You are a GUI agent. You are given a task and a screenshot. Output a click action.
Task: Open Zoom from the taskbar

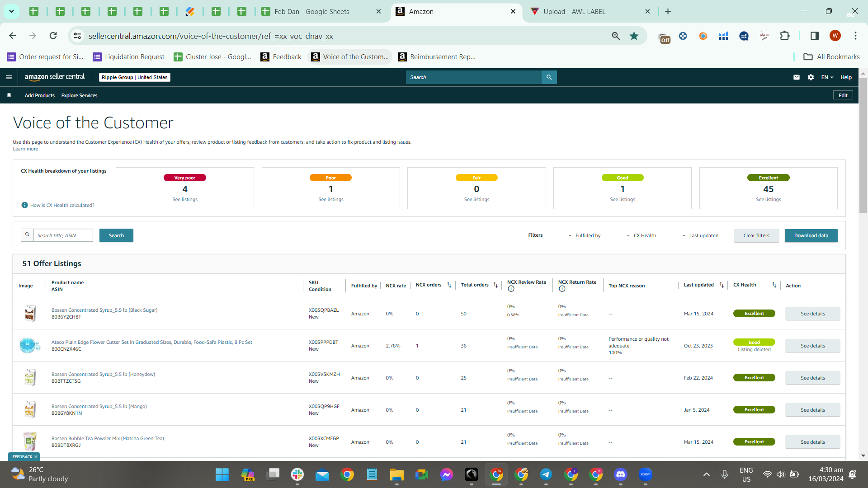tap(646, 474)
